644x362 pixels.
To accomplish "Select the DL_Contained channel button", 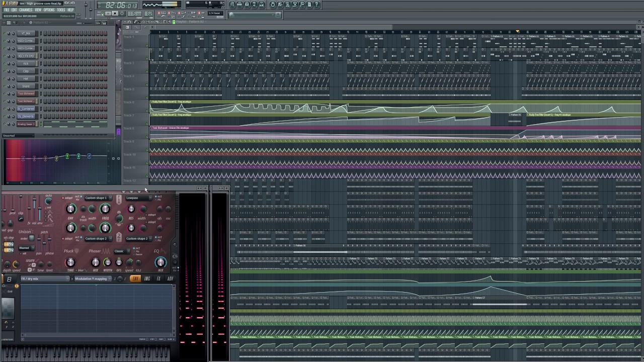I will (26, 109).
